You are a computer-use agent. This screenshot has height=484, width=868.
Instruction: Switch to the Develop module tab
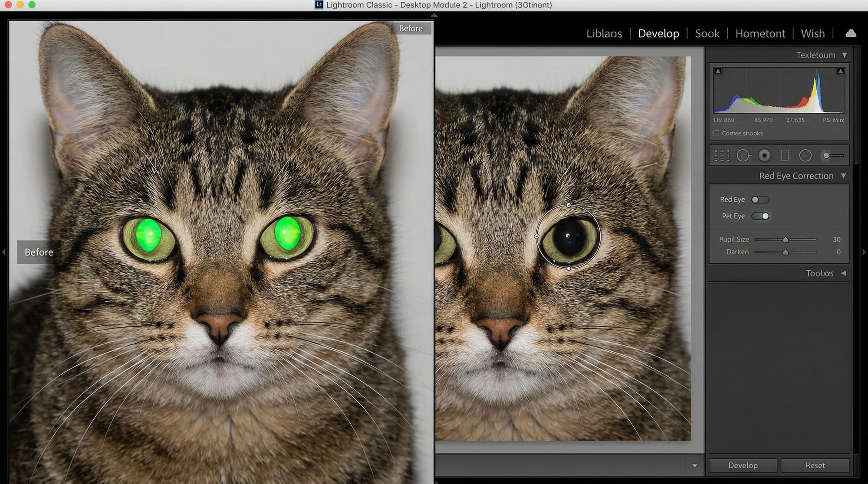[x=658, y=33]
